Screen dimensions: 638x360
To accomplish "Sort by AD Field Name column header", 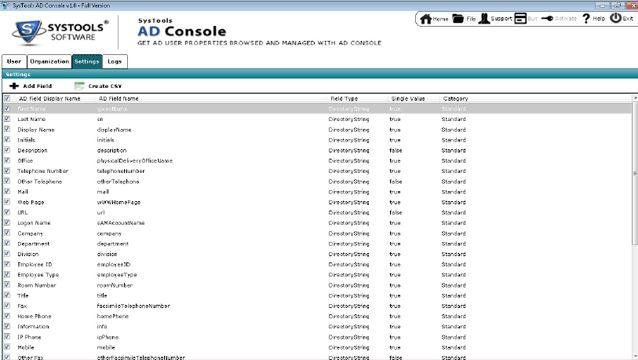I will click(119, 98).
